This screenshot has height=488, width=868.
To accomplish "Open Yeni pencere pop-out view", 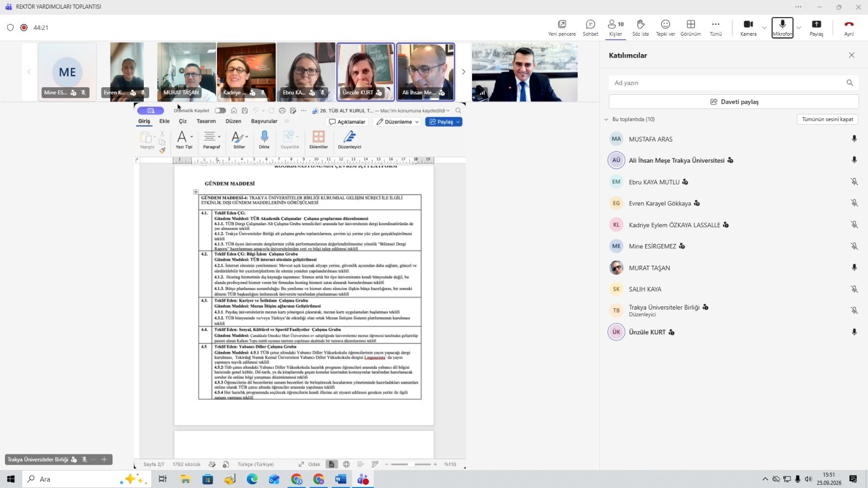I will point(561,28).
